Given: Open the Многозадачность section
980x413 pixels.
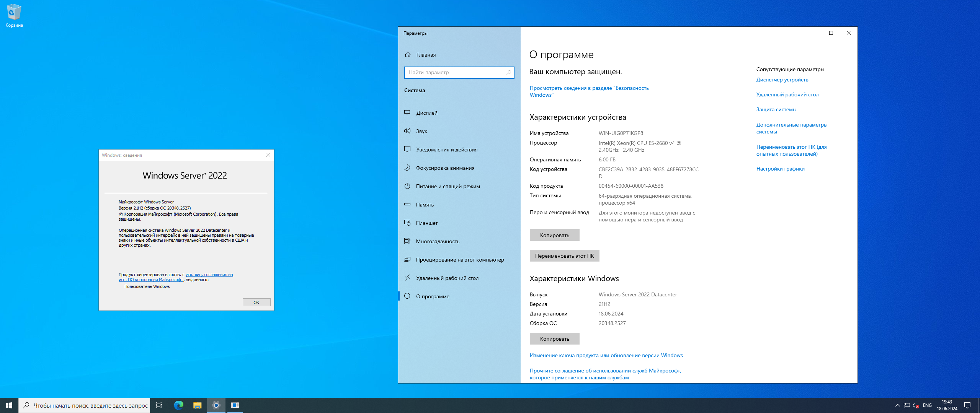Looking at the screenshot, I should pyautogui.click(x=438, y=241).
